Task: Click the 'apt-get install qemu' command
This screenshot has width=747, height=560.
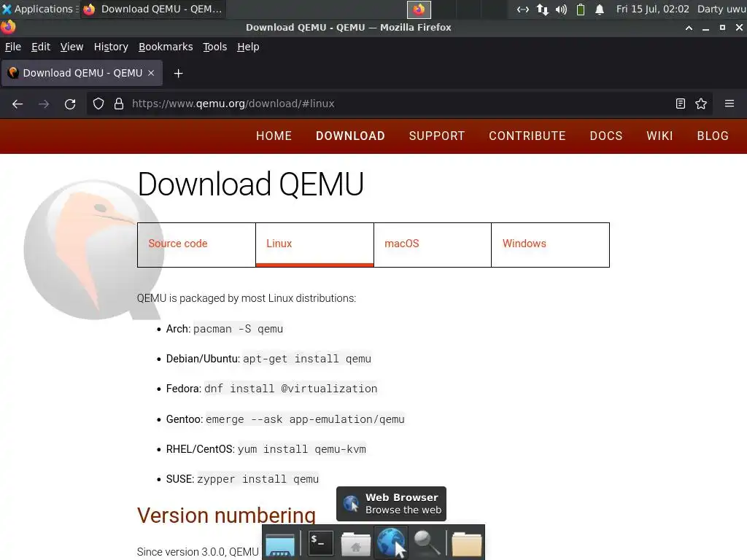Action: point(307,359)
